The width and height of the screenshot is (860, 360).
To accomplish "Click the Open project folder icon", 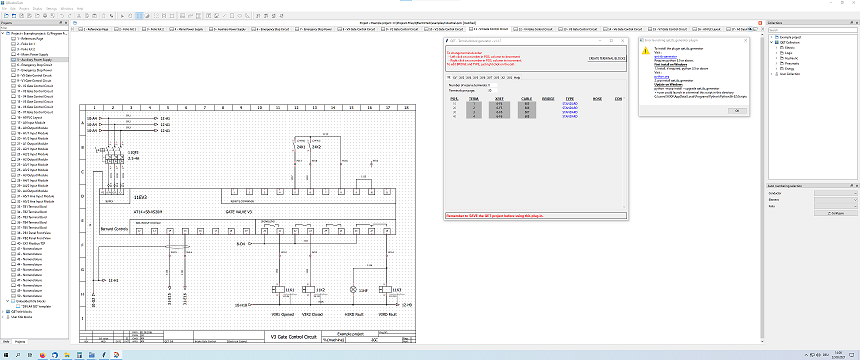I will pyautogui.click(x=14, y=15).
